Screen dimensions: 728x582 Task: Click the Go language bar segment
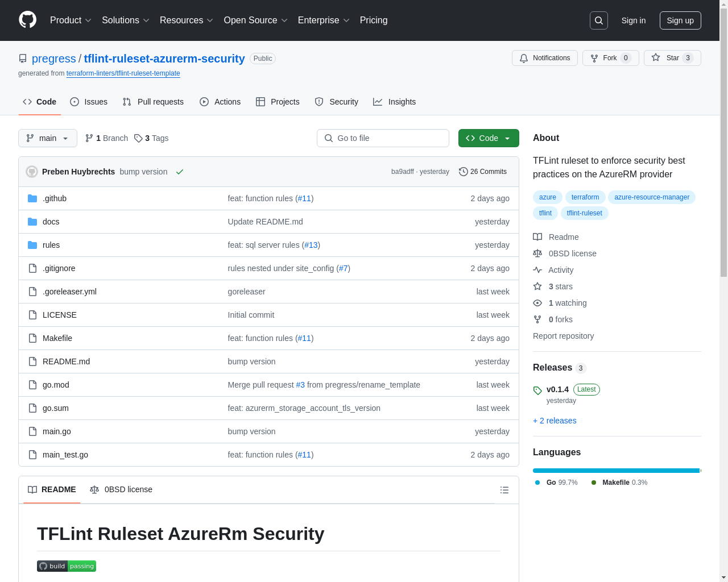click(616, 471)
